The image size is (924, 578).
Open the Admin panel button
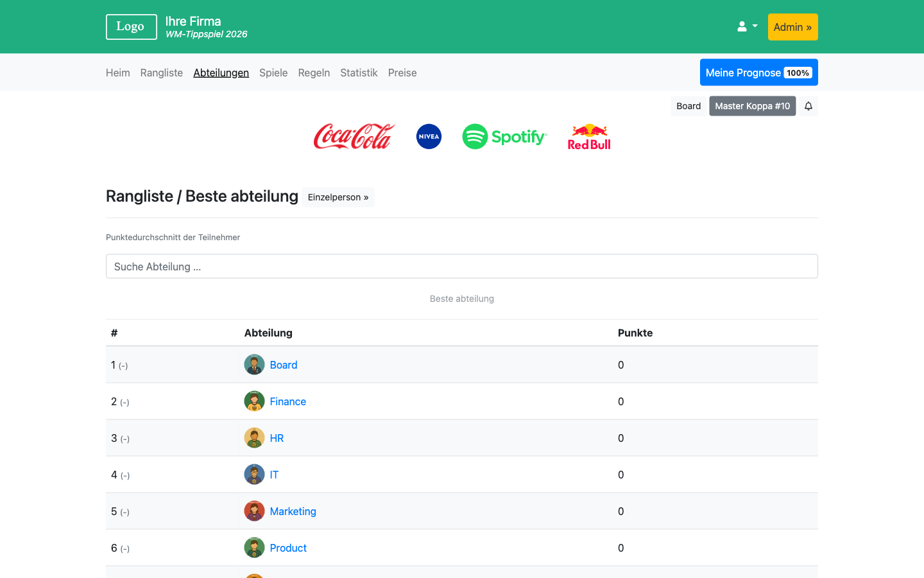[792, 27]
